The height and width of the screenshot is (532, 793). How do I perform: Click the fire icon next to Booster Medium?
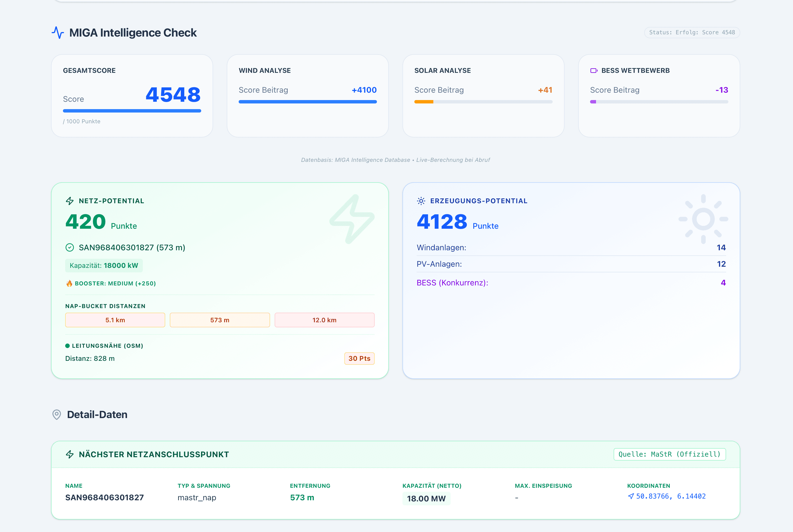[x=69, y=283]
